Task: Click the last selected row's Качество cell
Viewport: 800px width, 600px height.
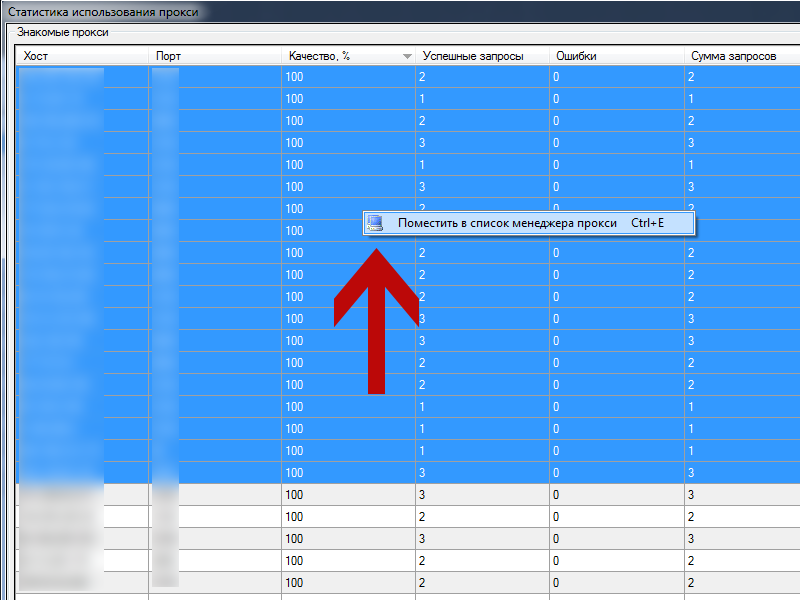Action: pyautogui.click(x=295, y=473)
